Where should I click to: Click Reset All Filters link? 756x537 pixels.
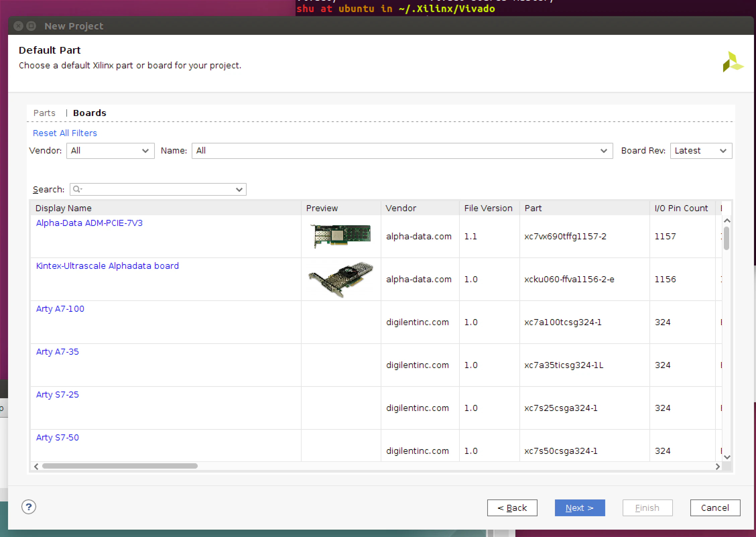coord(65,133)
